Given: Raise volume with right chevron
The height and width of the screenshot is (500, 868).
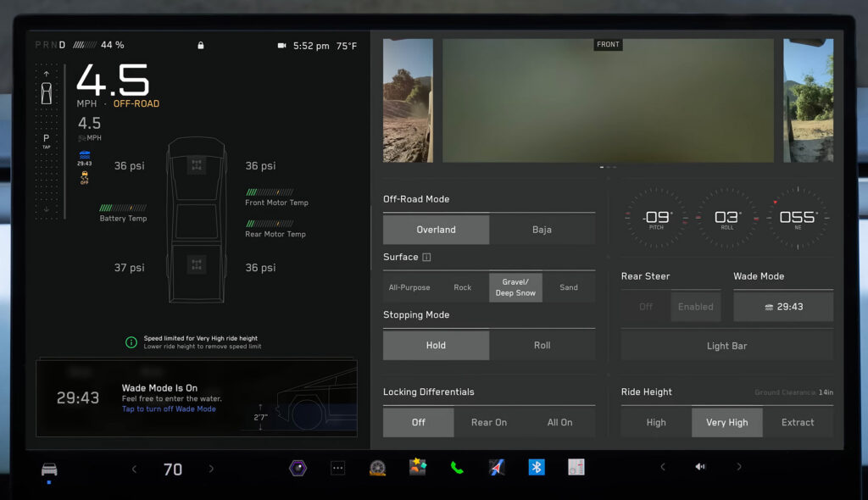Looking at the screenshot, I should pos(739,467).
